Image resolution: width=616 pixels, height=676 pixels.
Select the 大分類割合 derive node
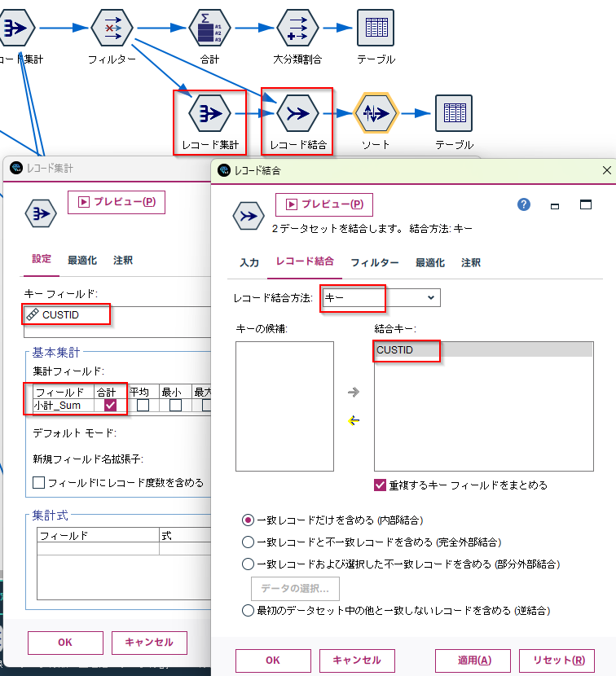297,28
